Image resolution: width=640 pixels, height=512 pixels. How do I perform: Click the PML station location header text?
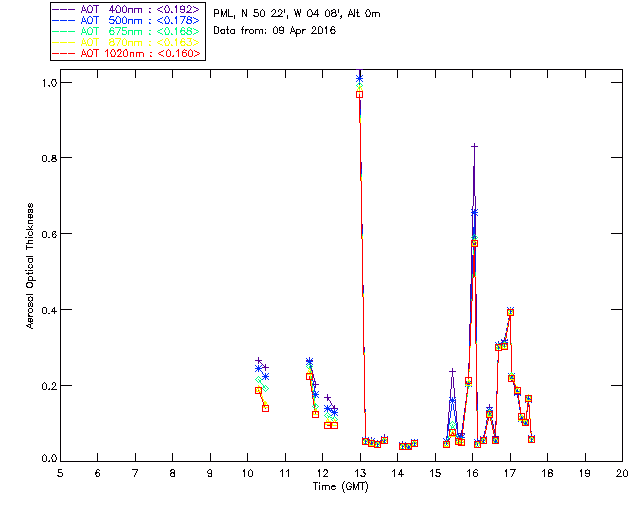tap(297, 13)
